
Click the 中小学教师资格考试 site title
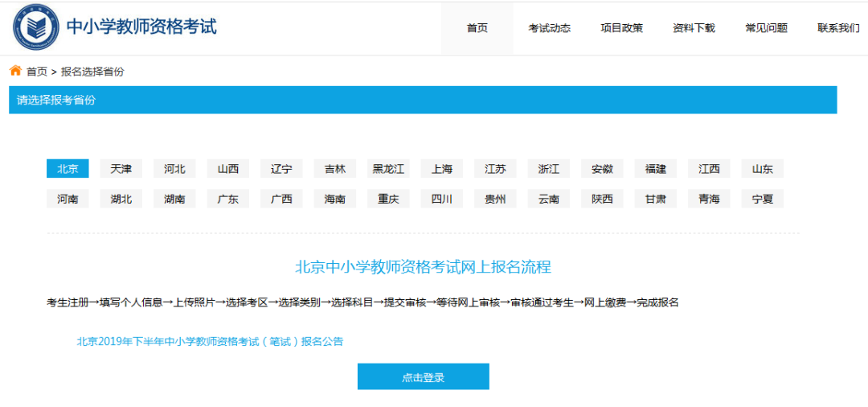tap(141, 27)
